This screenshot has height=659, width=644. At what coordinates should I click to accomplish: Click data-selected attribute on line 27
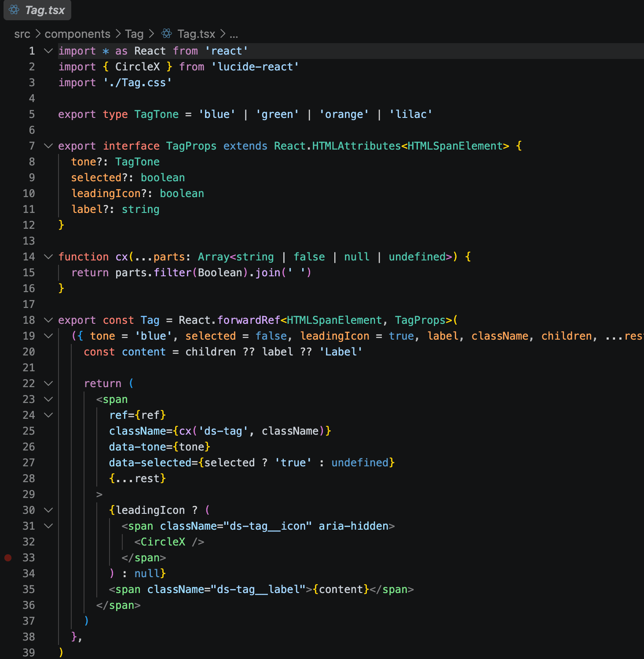coord(150,463)
